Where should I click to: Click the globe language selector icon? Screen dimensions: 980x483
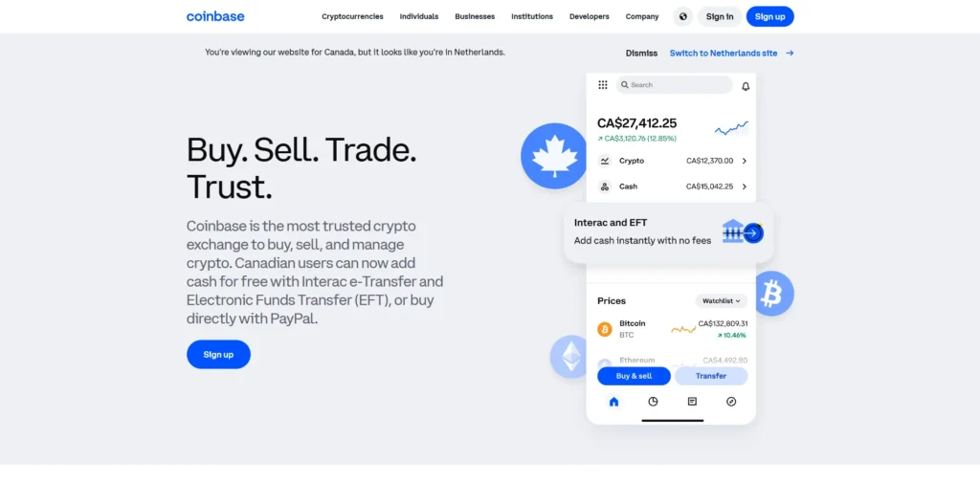(x=682, y=17)
